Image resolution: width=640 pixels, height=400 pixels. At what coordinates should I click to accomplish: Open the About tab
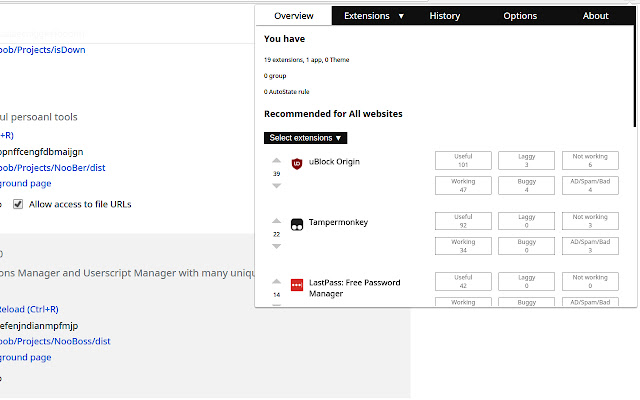(x=596, y=16)
